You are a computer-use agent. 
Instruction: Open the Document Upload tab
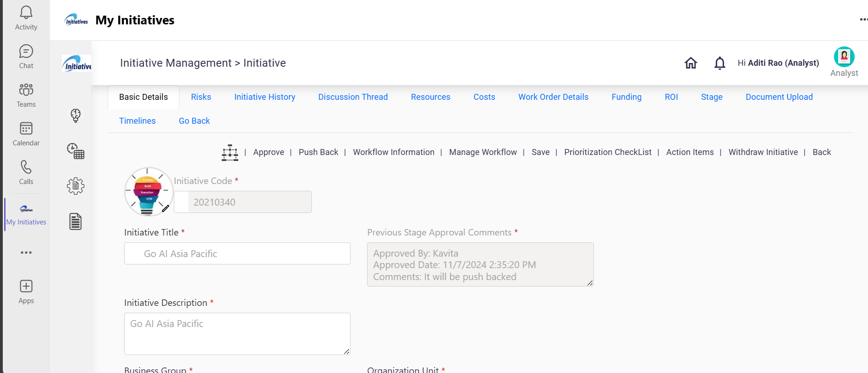[x=779, y=97]
